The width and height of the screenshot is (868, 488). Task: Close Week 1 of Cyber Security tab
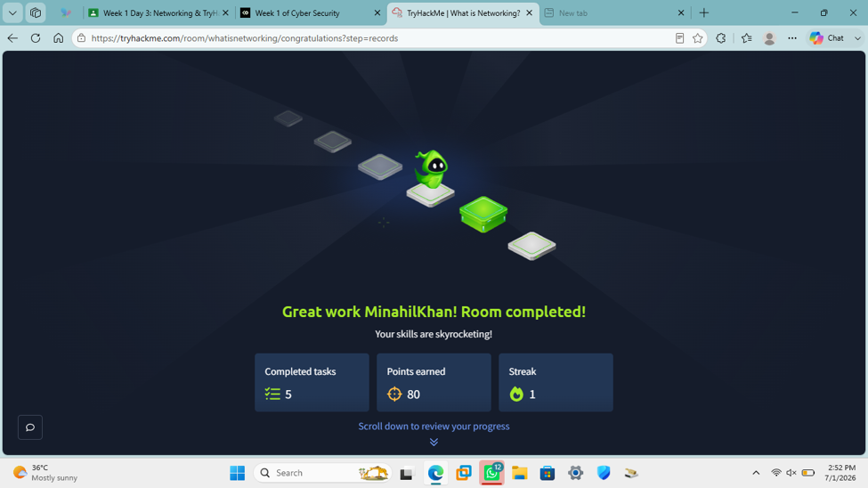click(x=377, y=12)
